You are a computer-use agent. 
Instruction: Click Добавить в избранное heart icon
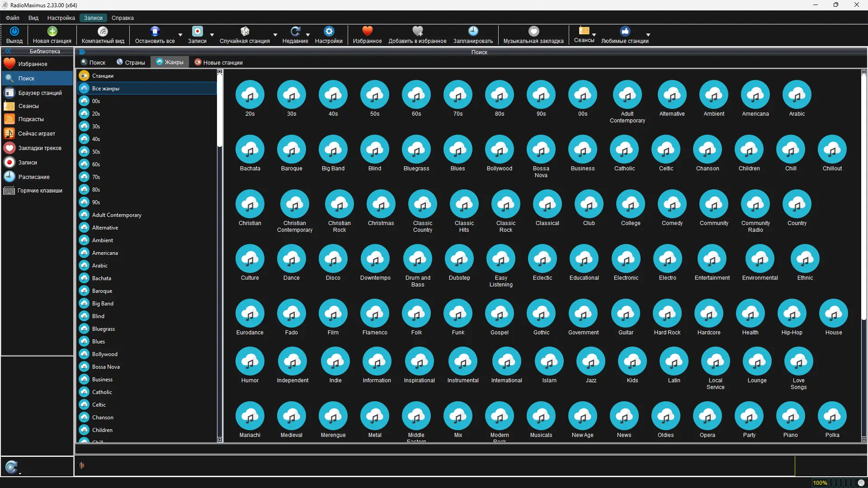(417, 31)
